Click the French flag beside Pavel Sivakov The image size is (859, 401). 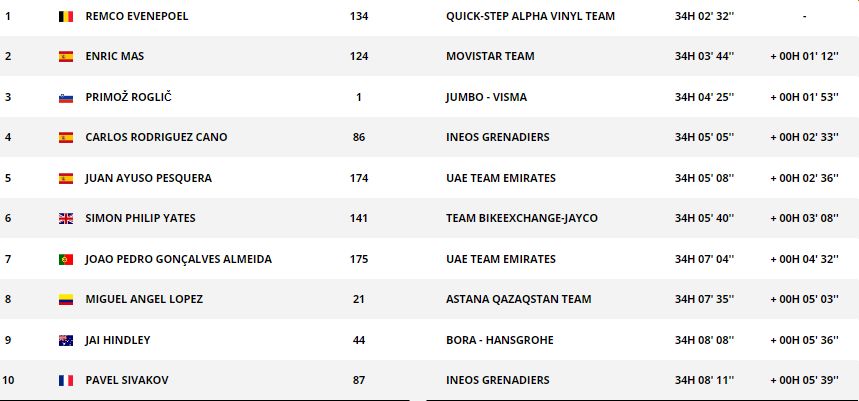[x=66, y=380]
